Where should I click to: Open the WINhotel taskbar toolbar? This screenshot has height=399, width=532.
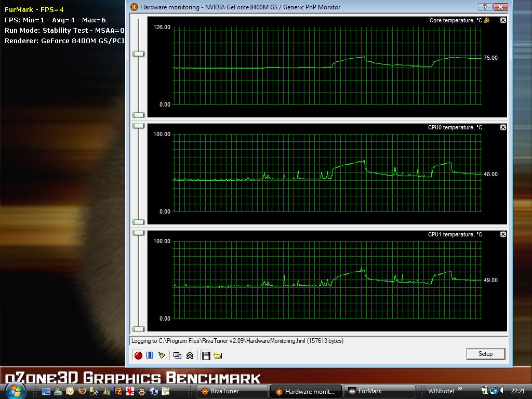pyautogui.click(x=441, y=391)
